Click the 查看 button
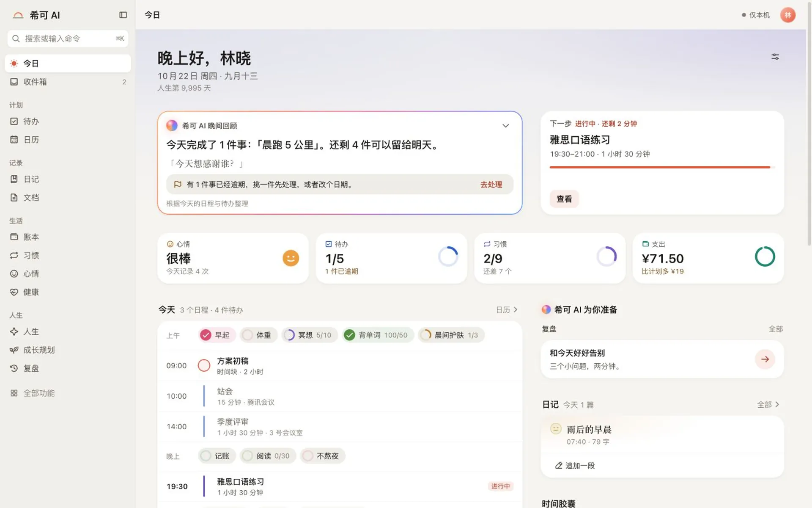The width and height of the screenshot is (812, 508). point(564,199)
